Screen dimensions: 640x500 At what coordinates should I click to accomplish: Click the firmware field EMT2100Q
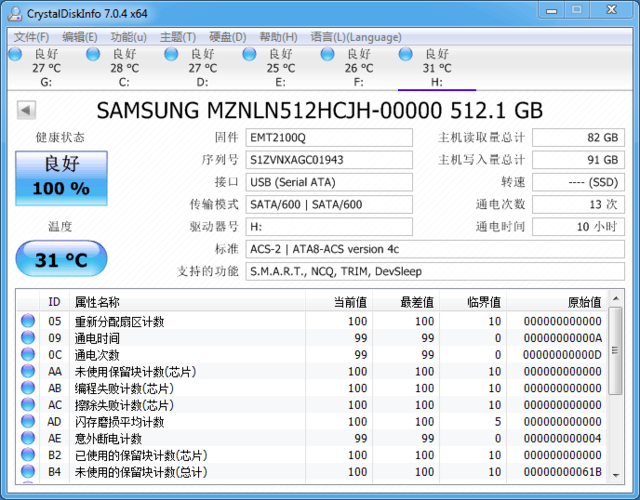click(x=329, y=138)
